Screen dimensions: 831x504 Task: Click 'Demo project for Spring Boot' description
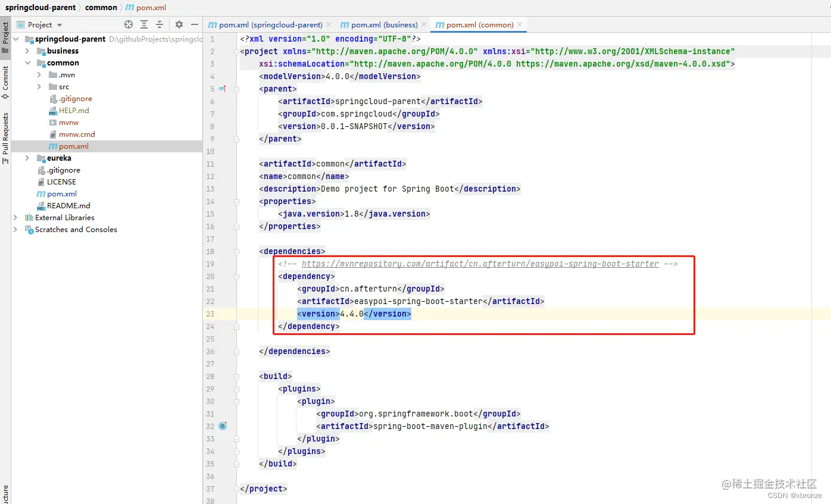pyautogui.click(x=388, y=189)
